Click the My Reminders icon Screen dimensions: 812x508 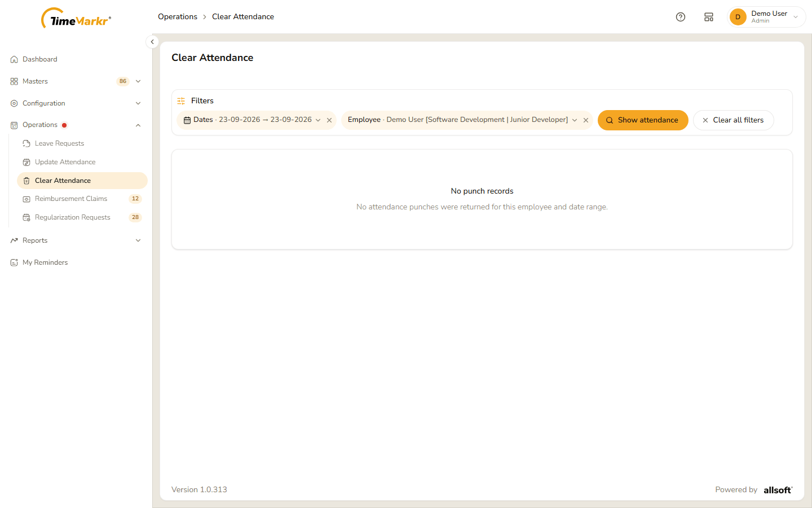point(14,262)
